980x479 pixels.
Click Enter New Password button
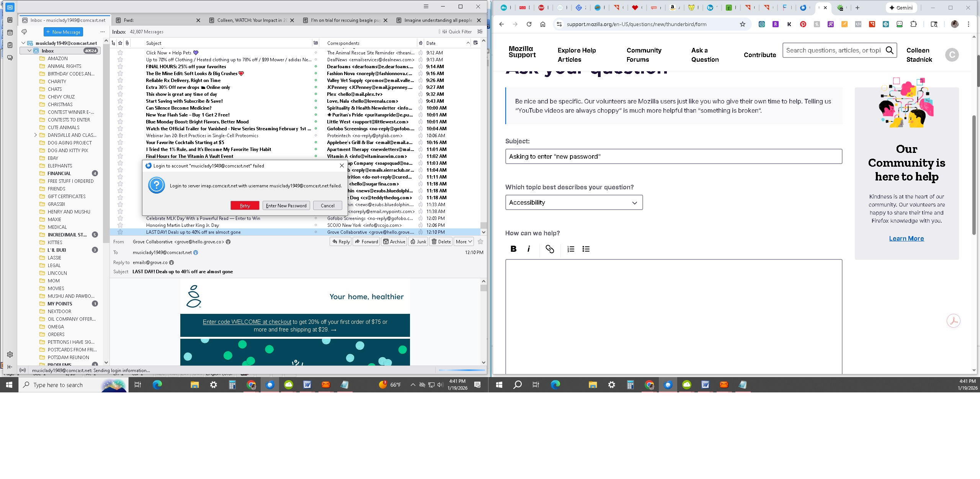[286, 205]
